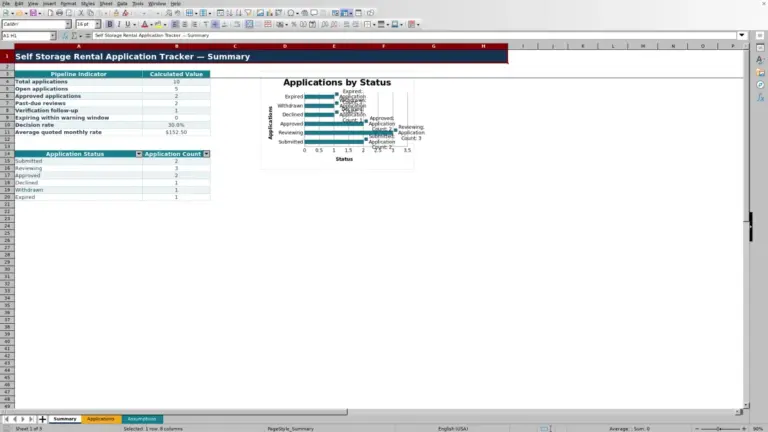Screen dimensions: 768x432
Task: Click the Save document icon
Action: (33, 13)
